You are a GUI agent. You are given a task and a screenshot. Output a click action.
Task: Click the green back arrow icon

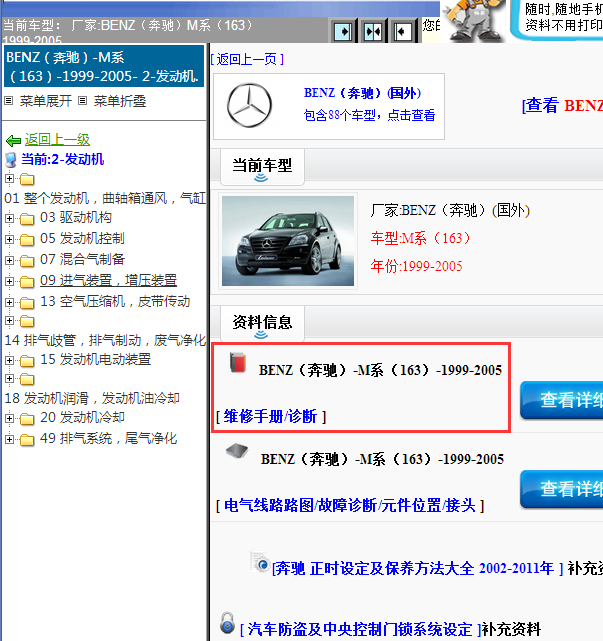[x=13, y=141]
